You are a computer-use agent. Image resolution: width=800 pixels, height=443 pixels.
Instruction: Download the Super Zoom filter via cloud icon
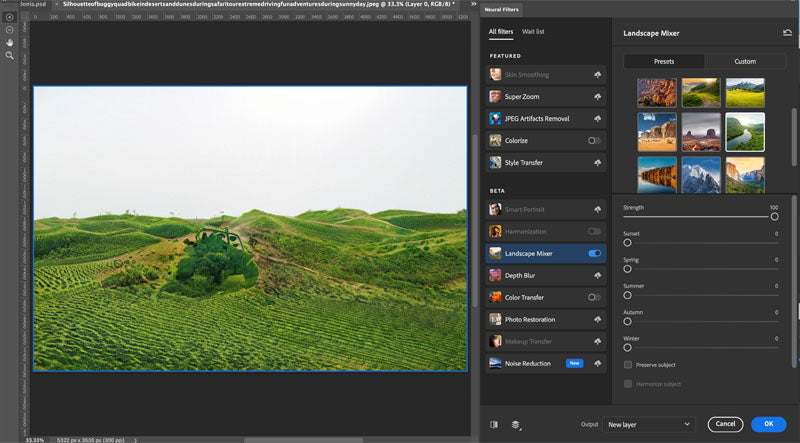click(x=596, y=97)
